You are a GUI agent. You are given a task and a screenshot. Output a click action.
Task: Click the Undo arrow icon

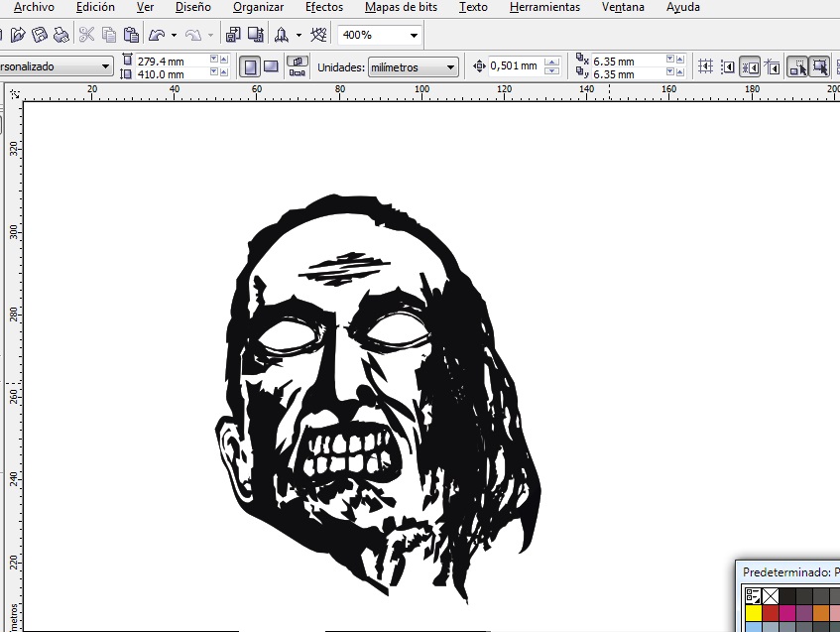[157, 35]
